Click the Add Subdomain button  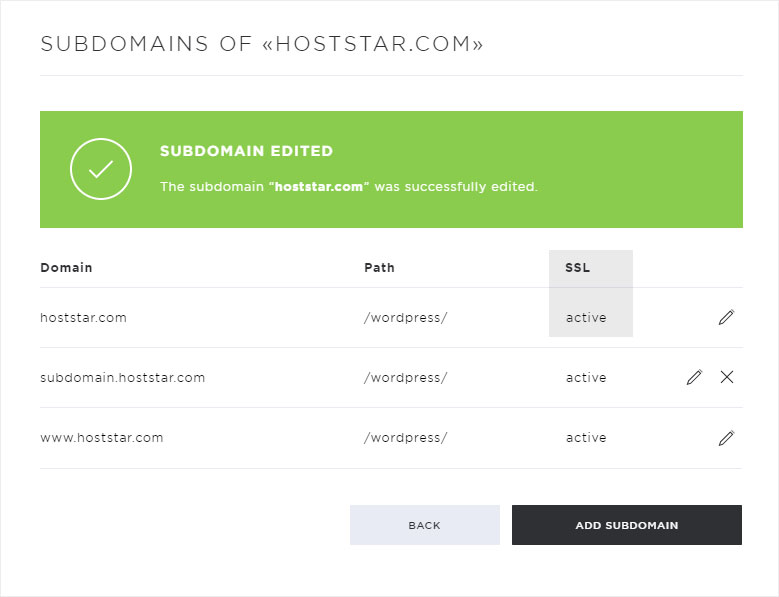tap(627, 525)
